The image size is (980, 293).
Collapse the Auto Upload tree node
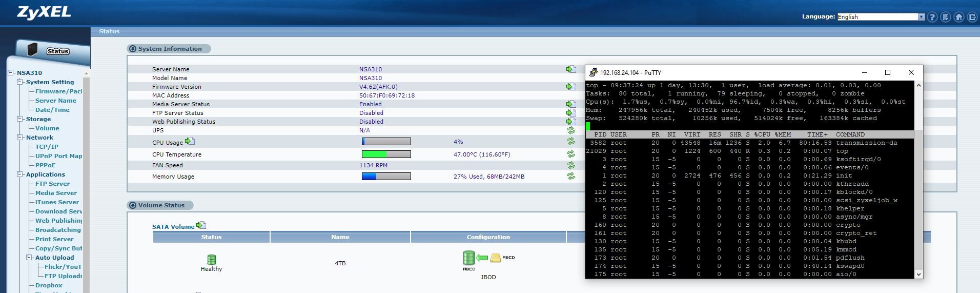click(29, 258)
